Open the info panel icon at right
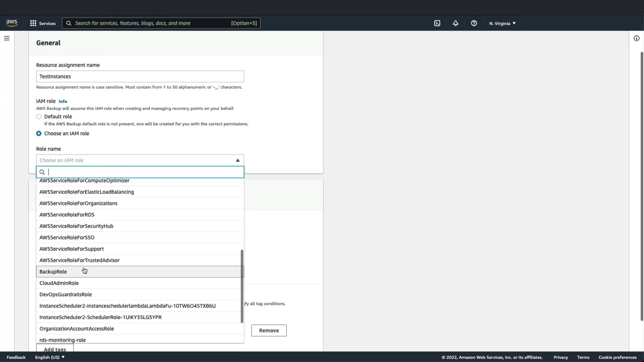The image size is (644, 362). pyautogui.click(x=636, y=38)
